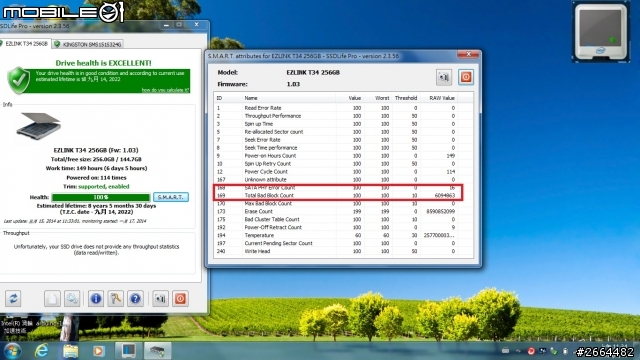Image resolution: width=640 pixels, height=360 pixels.
Task: Sort by the RAW Value column header
Action: [438, 98]
